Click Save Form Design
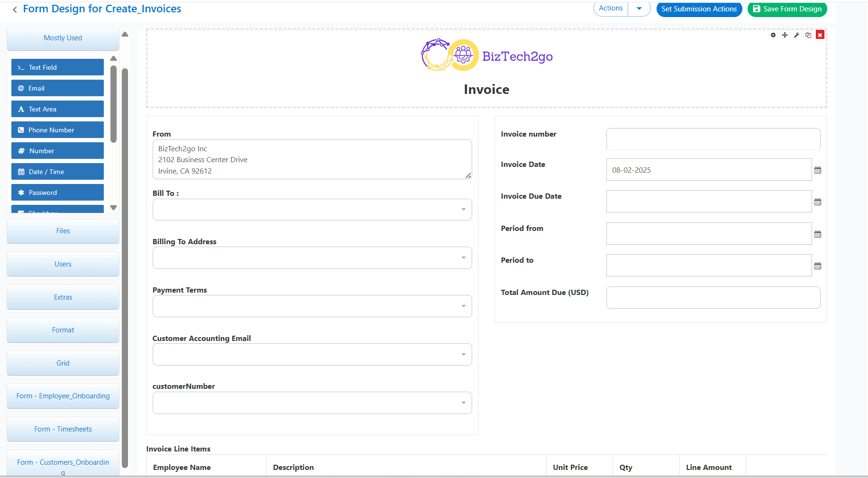Viewport: 868px width, 478px height. coord(787,9)
